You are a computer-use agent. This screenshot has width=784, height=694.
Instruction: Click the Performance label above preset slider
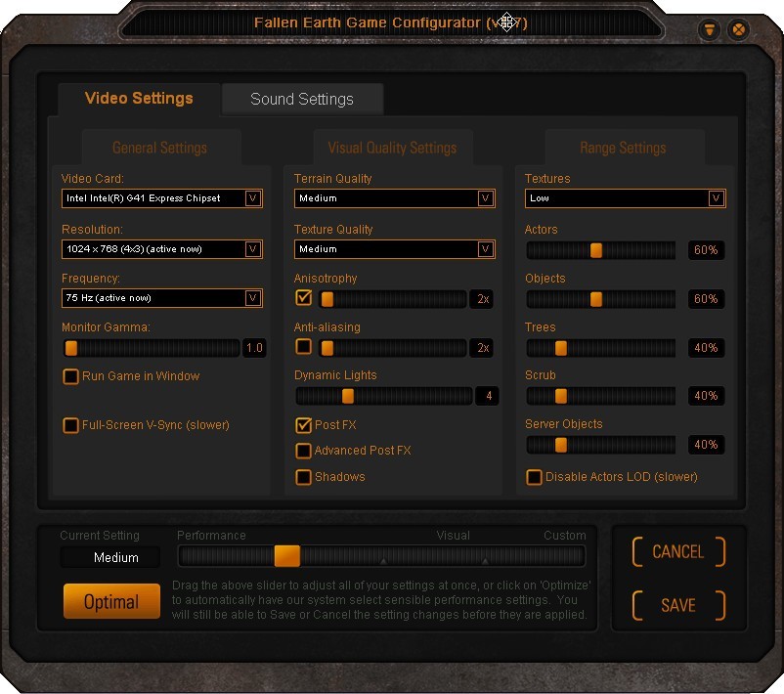tap(211, 536)
